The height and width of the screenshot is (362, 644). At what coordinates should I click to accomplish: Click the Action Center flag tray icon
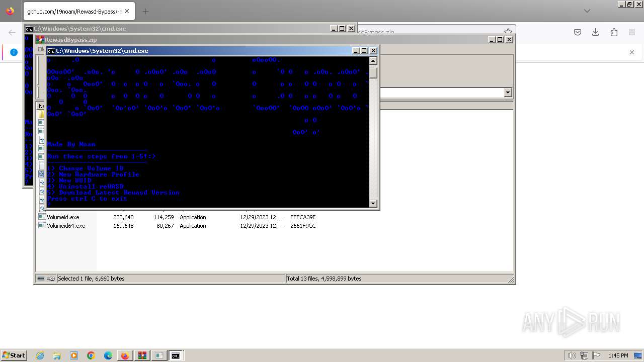(x=596, y=355)
